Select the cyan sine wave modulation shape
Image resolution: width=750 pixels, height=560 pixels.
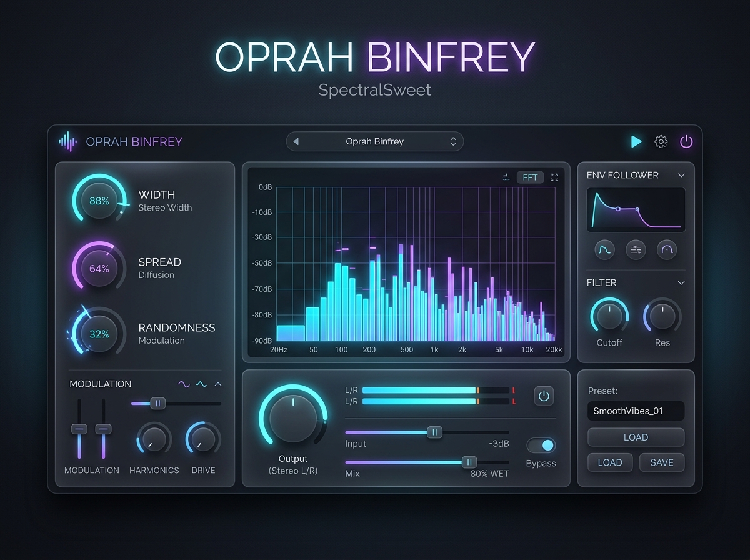201,384
